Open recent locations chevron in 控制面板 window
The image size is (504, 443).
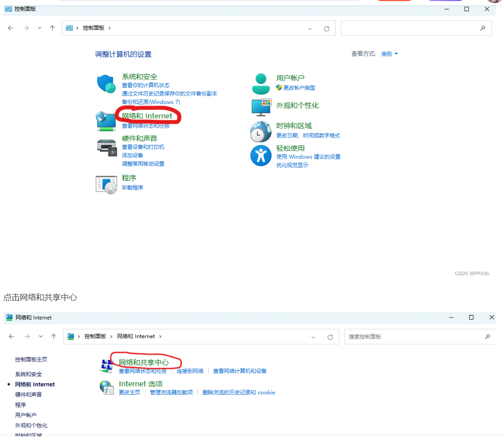click(39, 28)
